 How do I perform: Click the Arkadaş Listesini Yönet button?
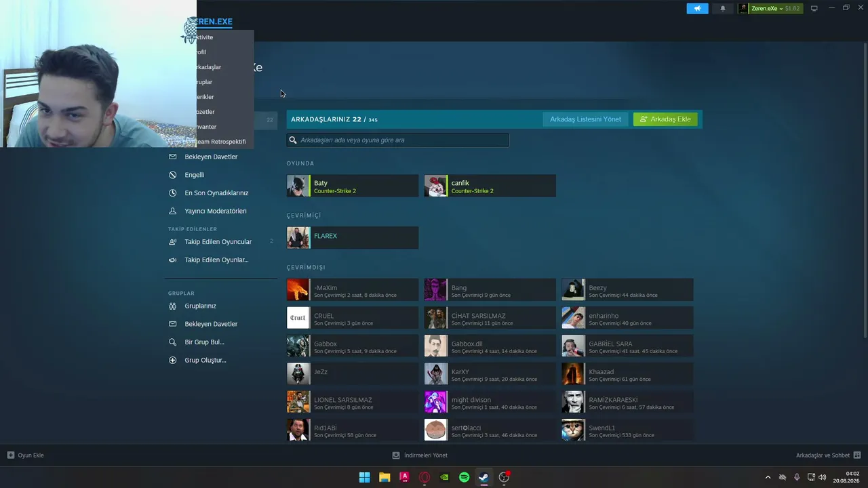tap(585, 119)
